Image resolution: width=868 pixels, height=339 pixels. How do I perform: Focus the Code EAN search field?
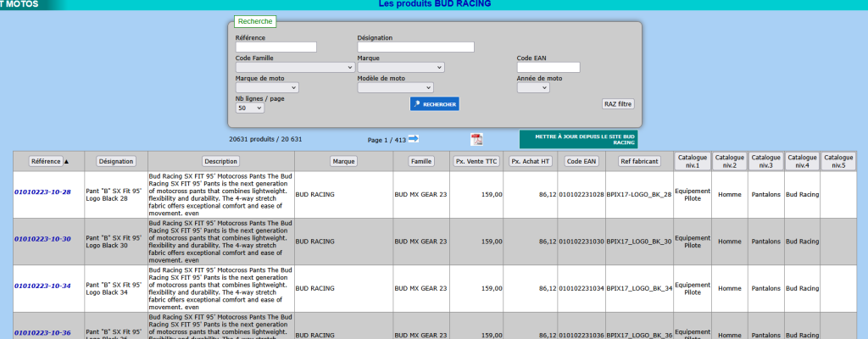(x=548, y=67)
